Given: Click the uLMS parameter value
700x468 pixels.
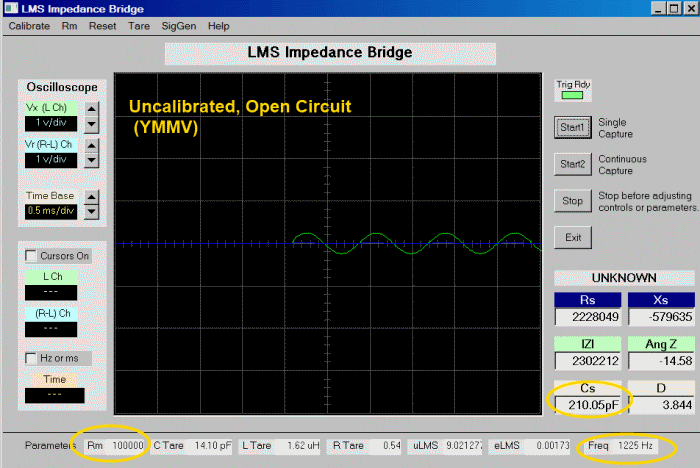Looking at the screenshot, I should click(464, 446).
